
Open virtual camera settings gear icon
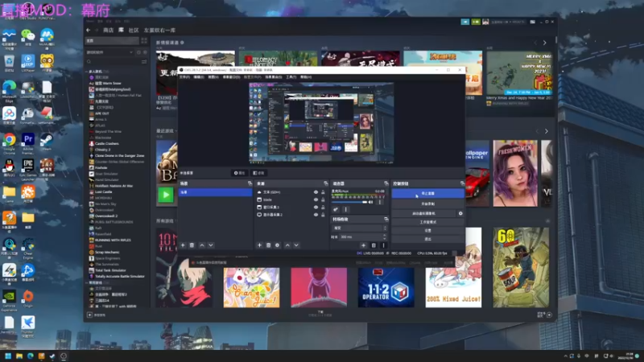(x=460, y=213)
